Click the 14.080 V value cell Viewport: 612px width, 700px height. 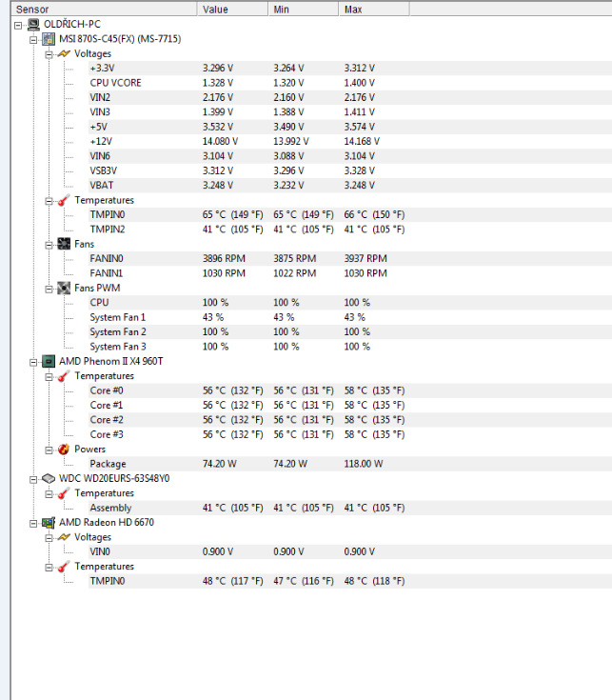pos(221,141)
